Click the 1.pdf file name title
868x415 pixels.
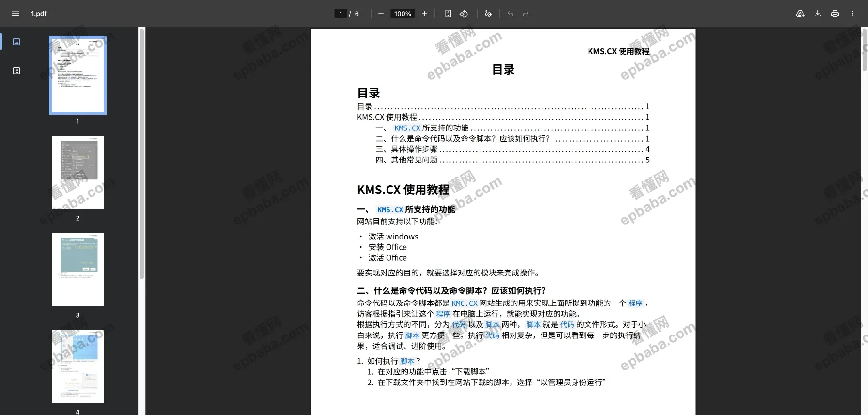click(x=39, y=14)
